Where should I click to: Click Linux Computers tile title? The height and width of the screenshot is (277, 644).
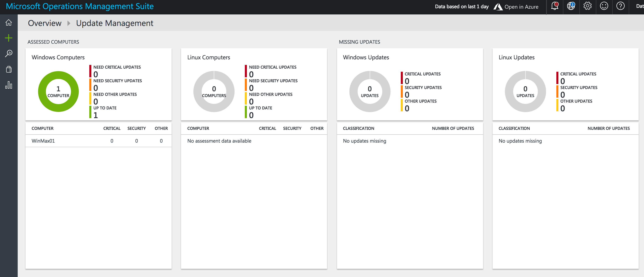(x=209, y=57)
